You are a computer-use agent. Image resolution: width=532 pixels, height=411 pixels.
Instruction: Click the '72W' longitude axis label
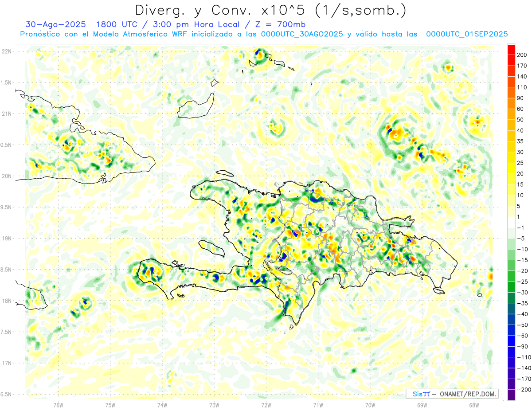(266, 405)
